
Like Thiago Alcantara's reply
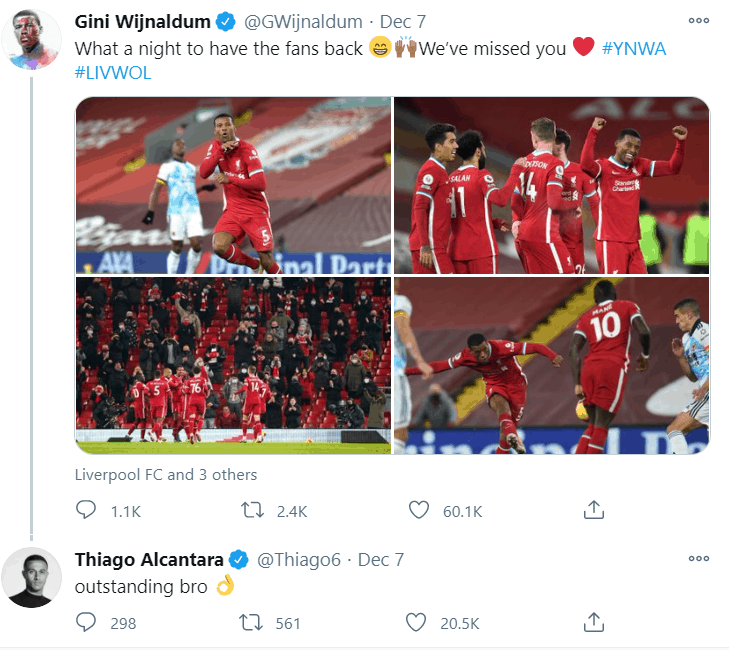coord(416,622)
